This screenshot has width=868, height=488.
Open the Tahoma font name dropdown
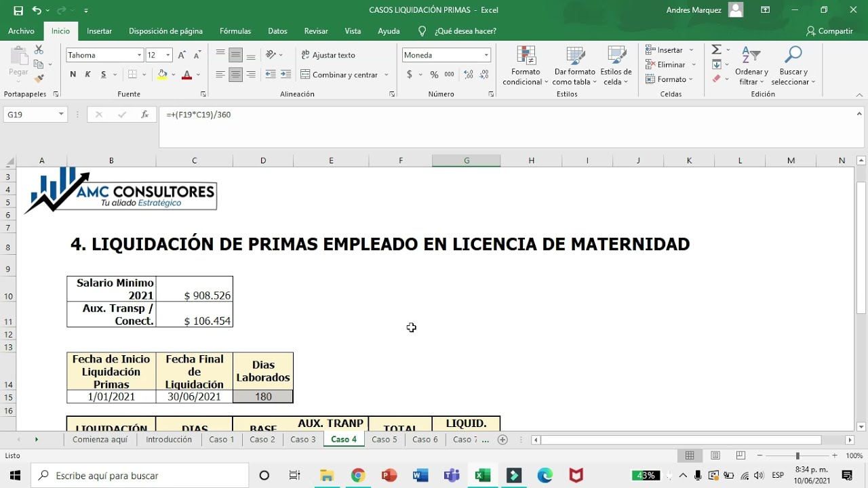coord(140,55)
